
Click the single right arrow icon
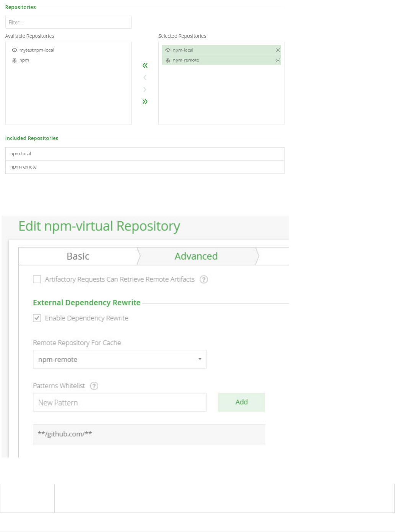[145, 89]
